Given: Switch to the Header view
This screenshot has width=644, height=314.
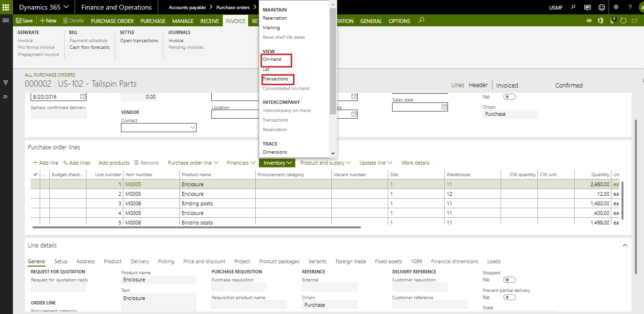Looking at the screenshot, I should click(478, 85).
